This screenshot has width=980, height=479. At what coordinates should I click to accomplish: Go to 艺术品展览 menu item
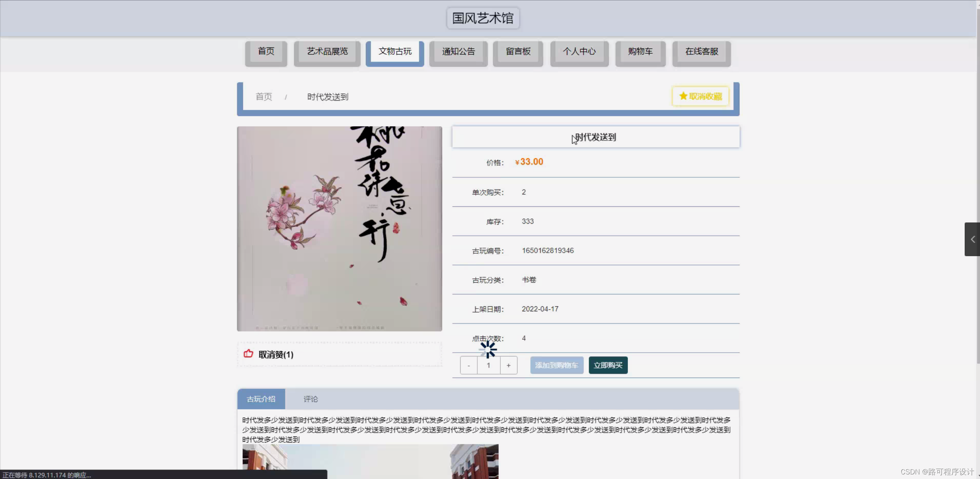point(327,52)
